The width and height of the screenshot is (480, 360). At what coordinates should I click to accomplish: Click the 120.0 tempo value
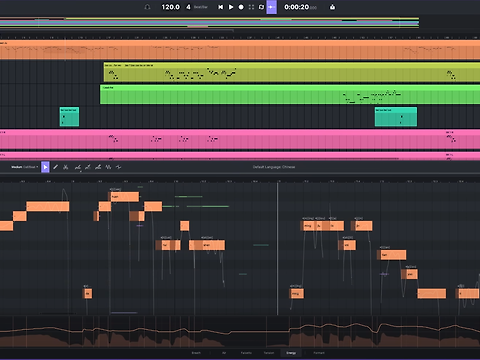170,7
